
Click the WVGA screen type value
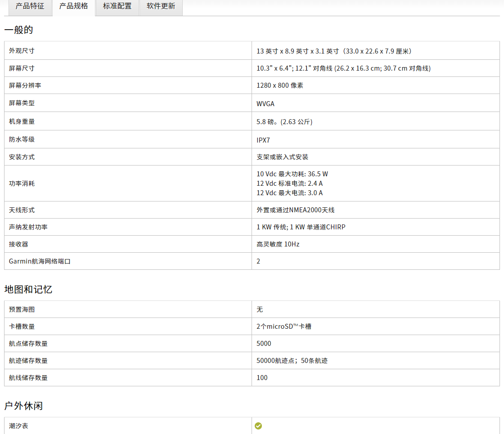[265, 103]
